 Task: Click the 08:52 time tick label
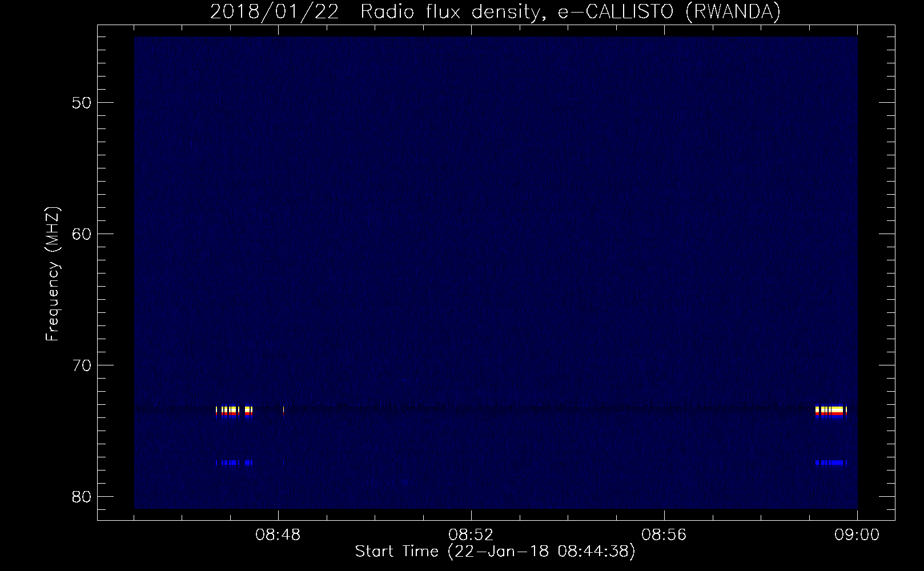click(x=471, y=535)
